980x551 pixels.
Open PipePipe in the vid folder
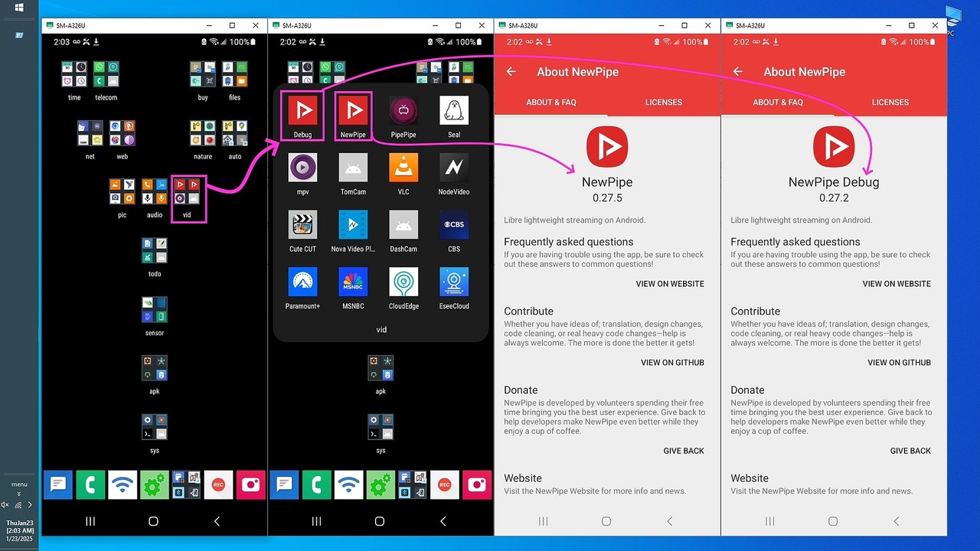click(x=403, y=111)
